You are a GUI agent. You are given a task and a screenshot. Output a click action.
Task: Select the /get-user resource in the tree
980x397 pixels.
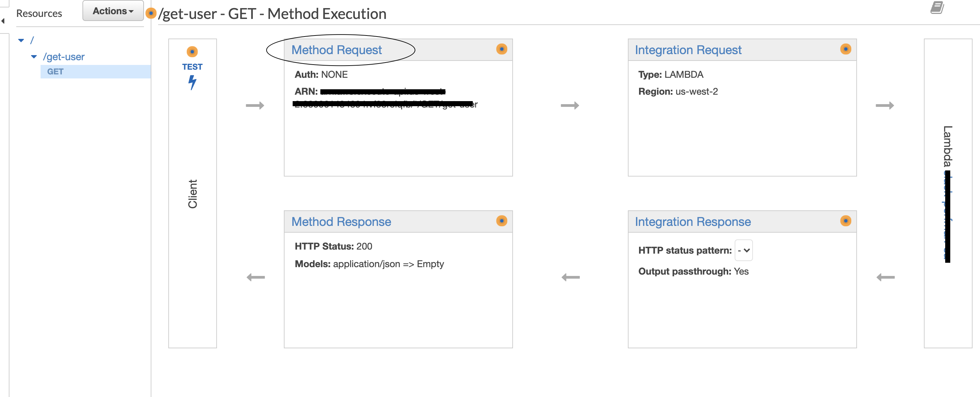pos(64,56)
